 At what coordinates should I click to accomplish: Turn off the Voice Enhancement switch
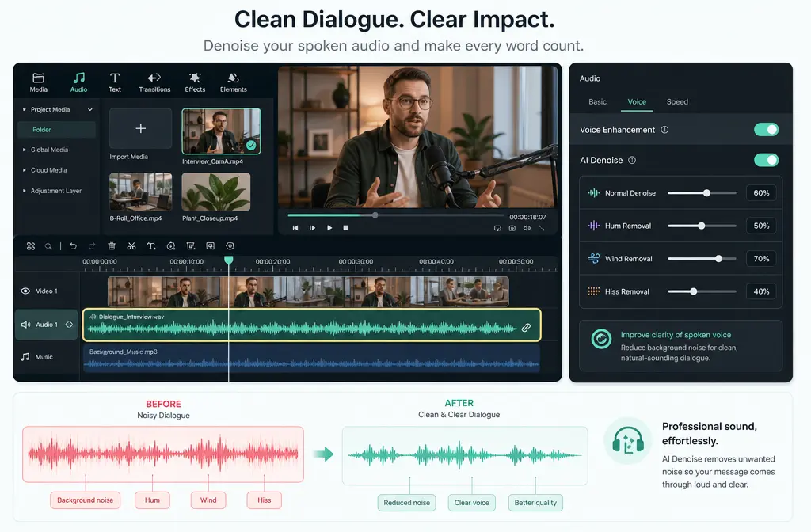(766, 130)
